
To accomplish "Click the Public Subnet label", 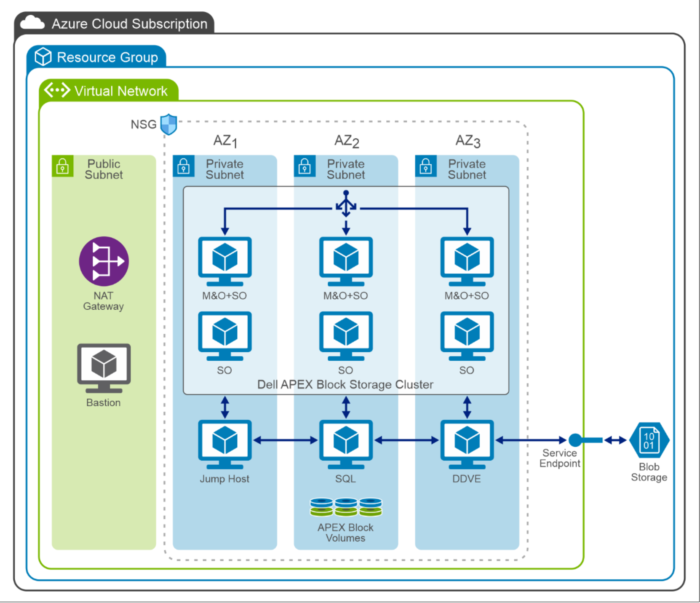I will coord(104,169).
